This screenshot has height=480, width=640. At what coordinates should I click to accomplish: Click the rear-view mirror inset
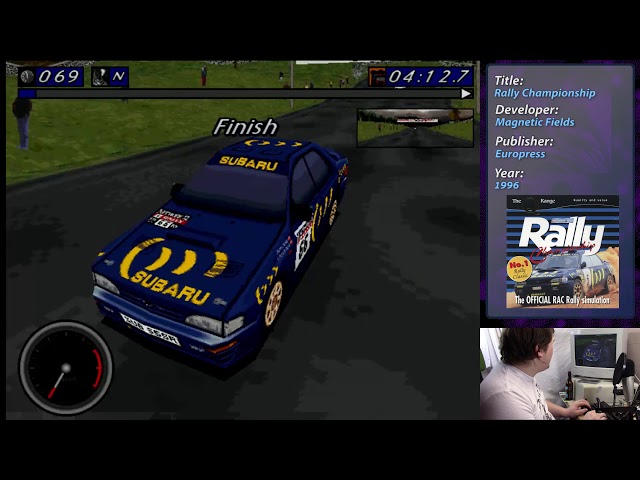pos(416,128)
